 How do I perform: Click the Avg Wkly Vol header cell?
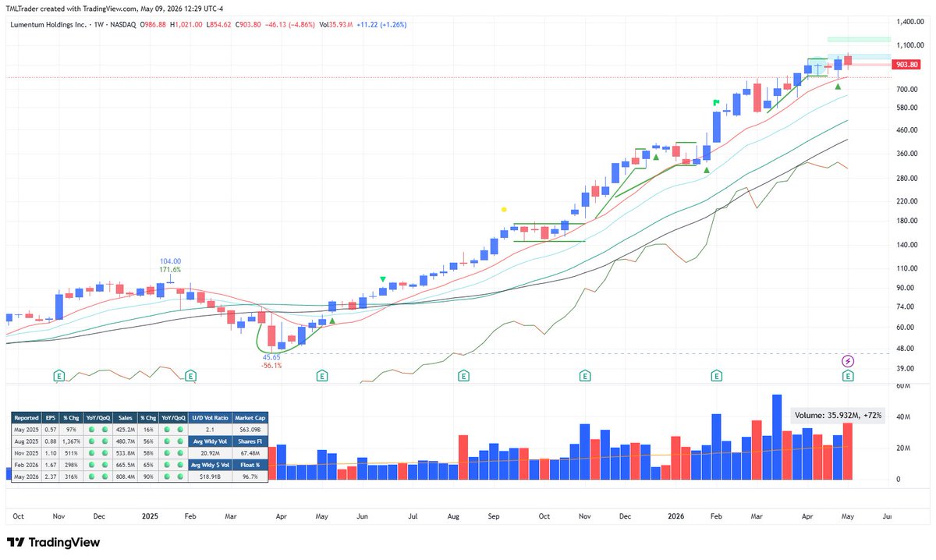point(209,441)
